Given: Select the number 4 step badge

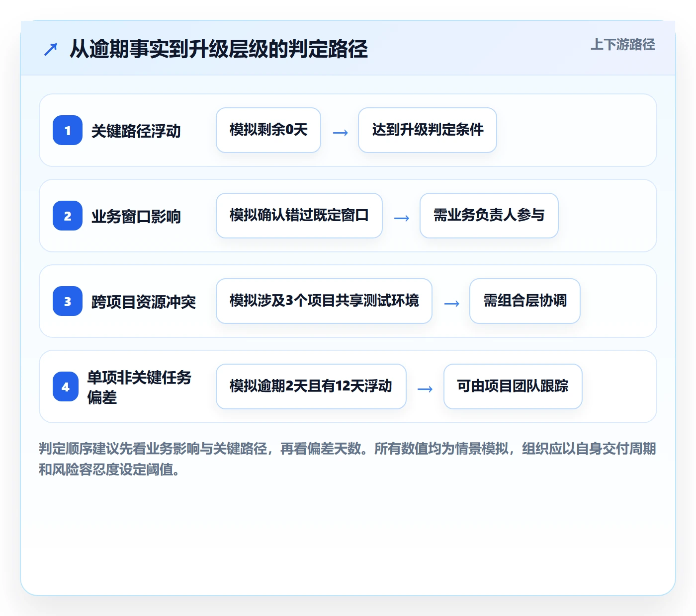Looking at the screenshot, I should 66,386.
